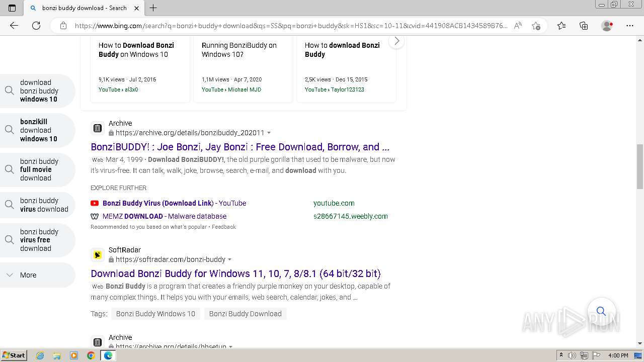The width and height of the screenshot is (644, 362).
Task: Add this page to favorites
Action: pyautogui.click(x=536, y=26)
